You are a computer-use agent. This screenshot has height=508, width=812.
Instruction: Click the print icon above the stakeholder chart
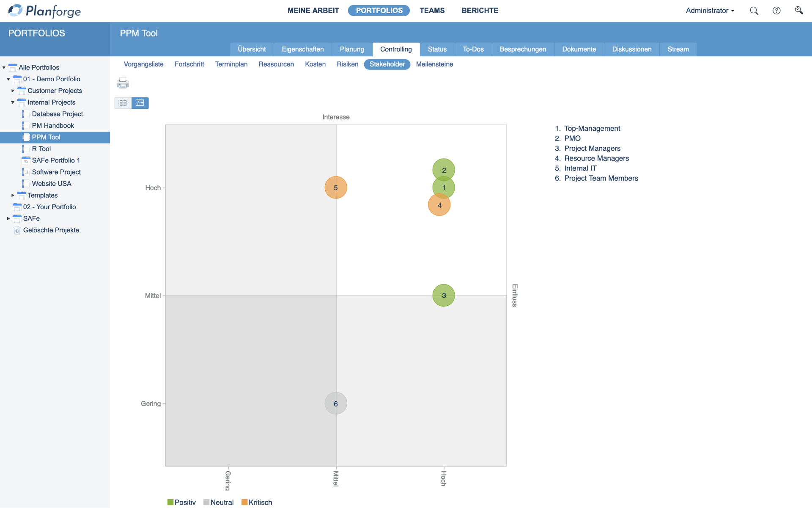coord(122,83)
